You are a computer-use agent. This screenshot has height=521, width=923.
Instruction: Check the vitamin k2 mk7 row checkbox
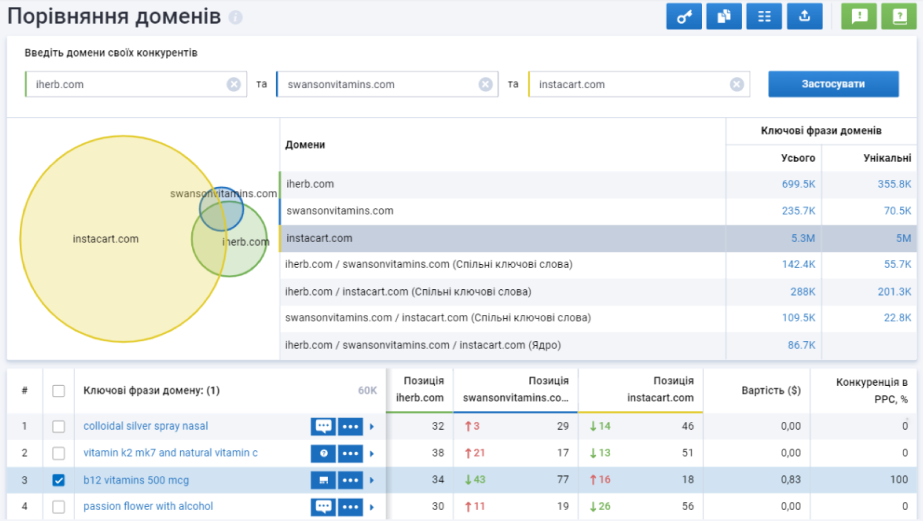click(58, 453)
